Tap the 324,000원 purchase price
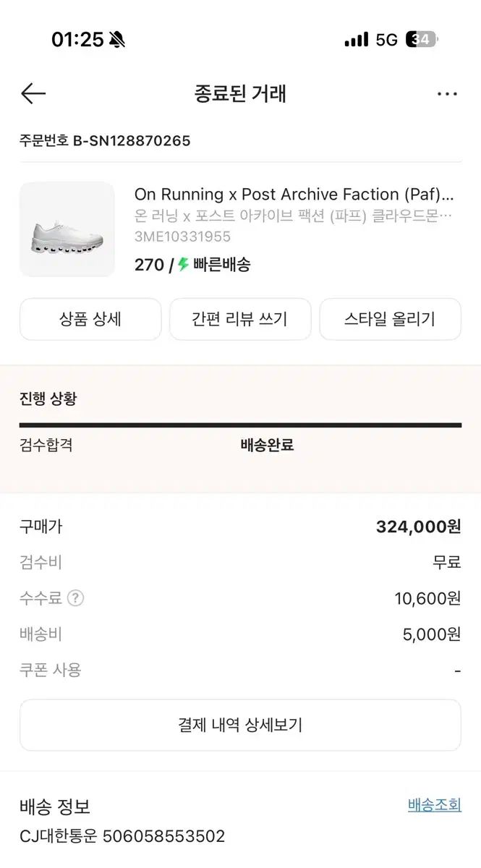Screen dimensions: 481x868 (418, 527)
